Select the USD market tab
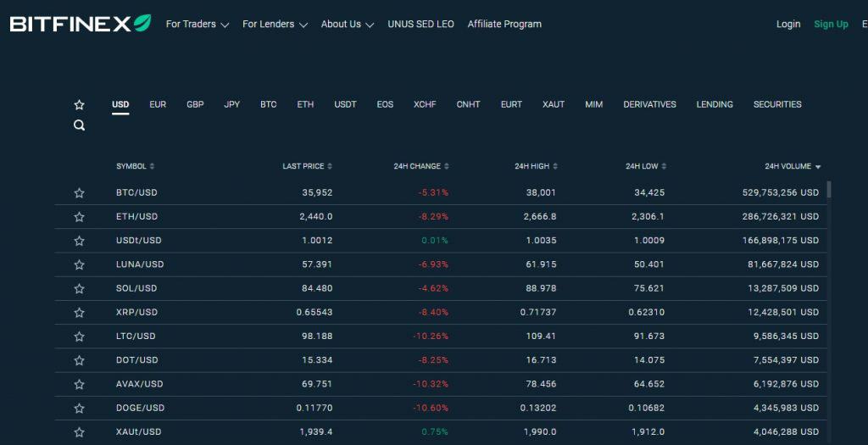868x445 pixels. point(120,104)
